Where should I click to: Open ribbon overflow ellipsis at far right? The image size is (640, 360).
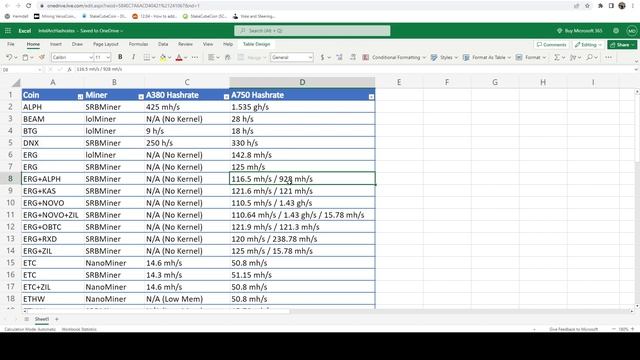tap(609, 58)
